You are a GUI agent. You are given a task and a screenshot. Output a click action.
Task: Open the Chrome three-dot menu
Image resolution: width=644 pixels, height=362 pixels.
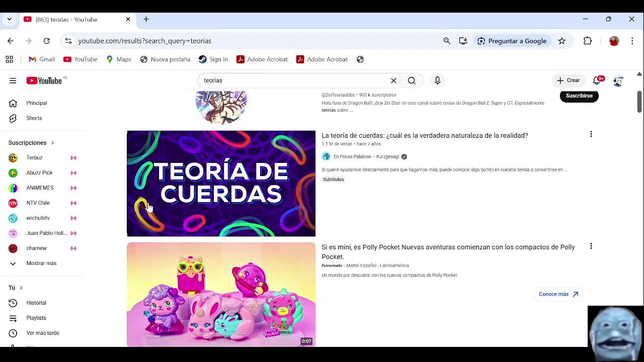(x=632, y=41)
